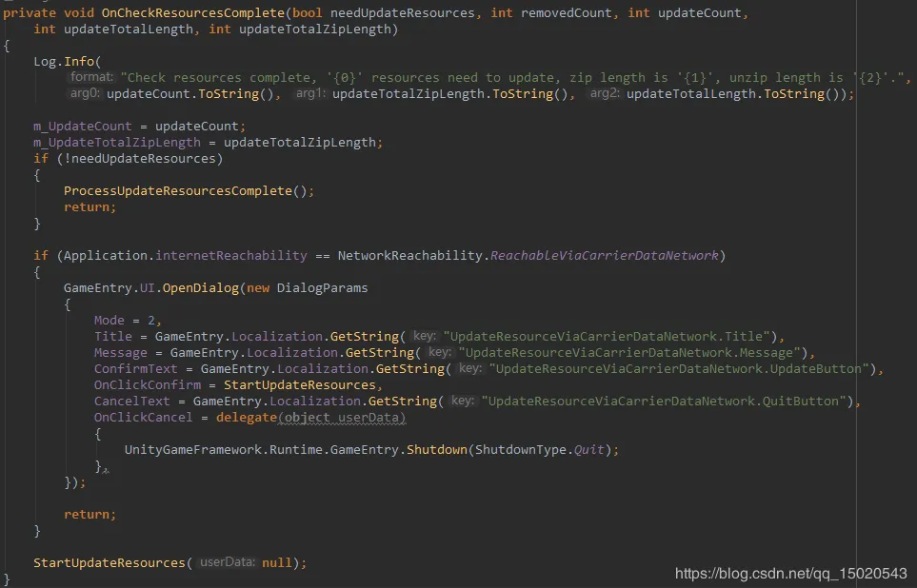Click the NetworkReachability enum name

410,255
